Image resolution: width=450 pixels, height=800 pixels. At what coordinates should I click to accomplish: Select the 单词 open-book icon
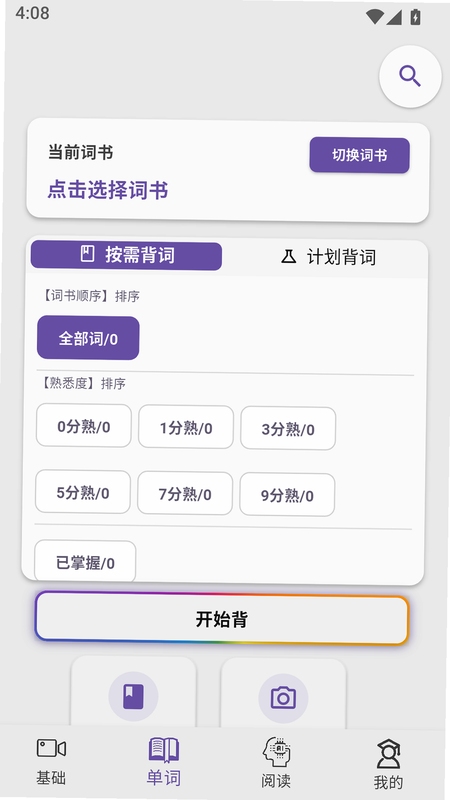[x=164, y=749]
